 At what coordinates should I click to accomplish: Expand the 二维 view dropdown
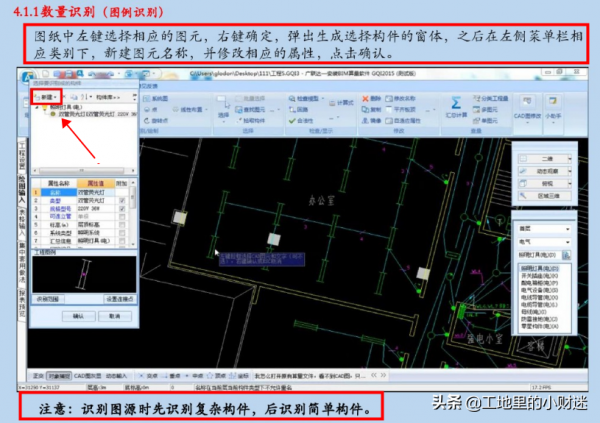click(x=546, y=158)
